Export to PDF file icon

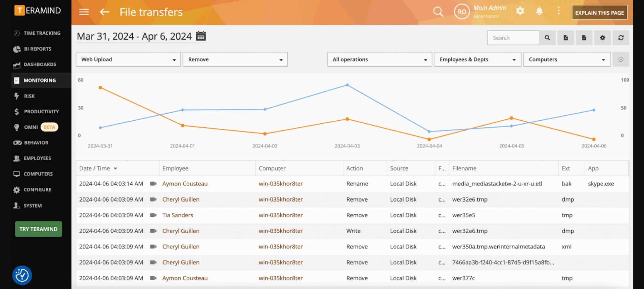pyautogui.click(x=566, y=38)
